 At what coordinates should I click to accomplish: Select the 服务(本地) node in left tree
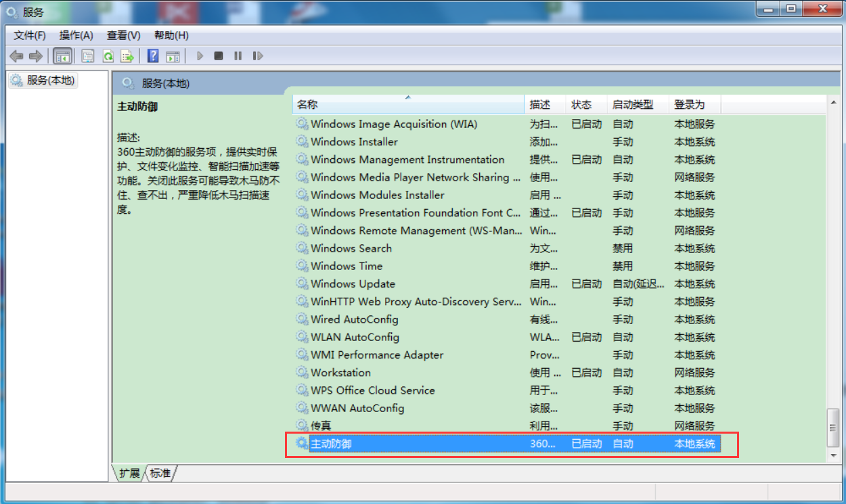pos(43,81)
